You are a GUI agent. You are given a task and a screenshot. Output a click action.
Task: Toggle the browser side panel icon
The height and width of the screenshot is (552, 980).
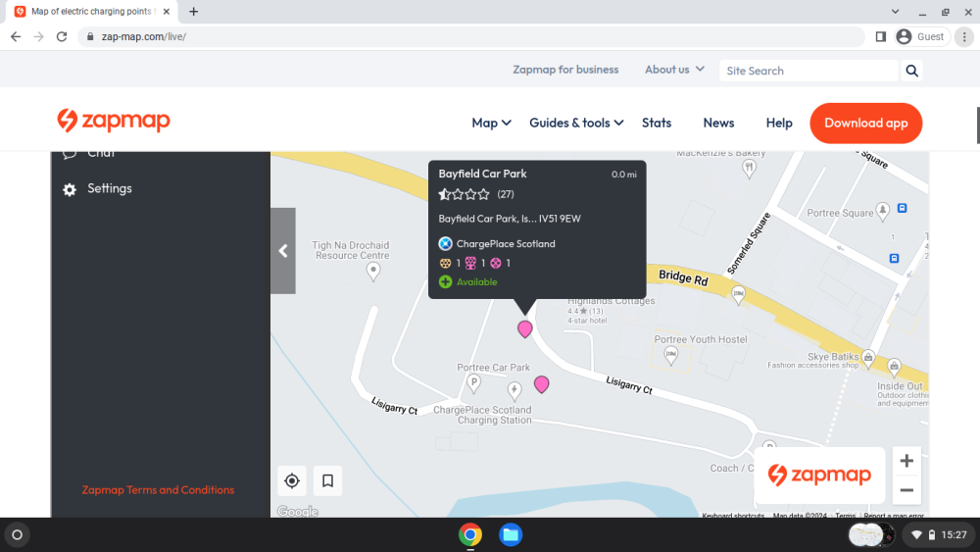tap(881, 37)
